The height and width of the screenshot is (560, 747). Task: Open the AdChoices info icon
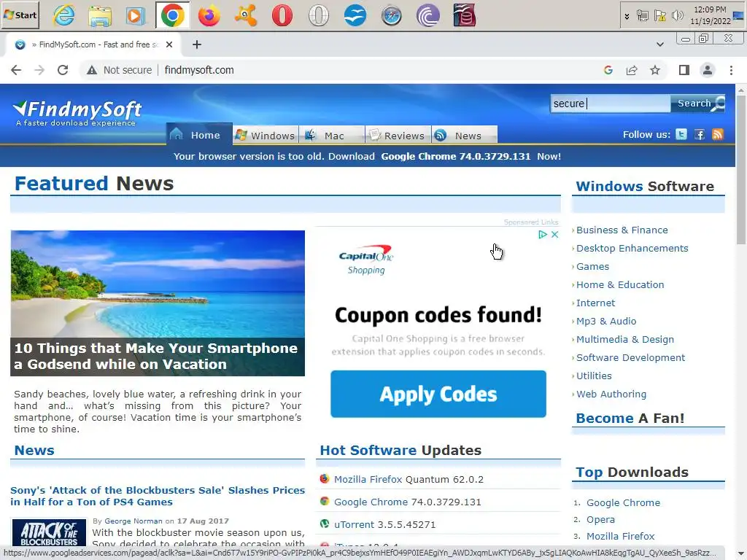[x=543, y=234]
